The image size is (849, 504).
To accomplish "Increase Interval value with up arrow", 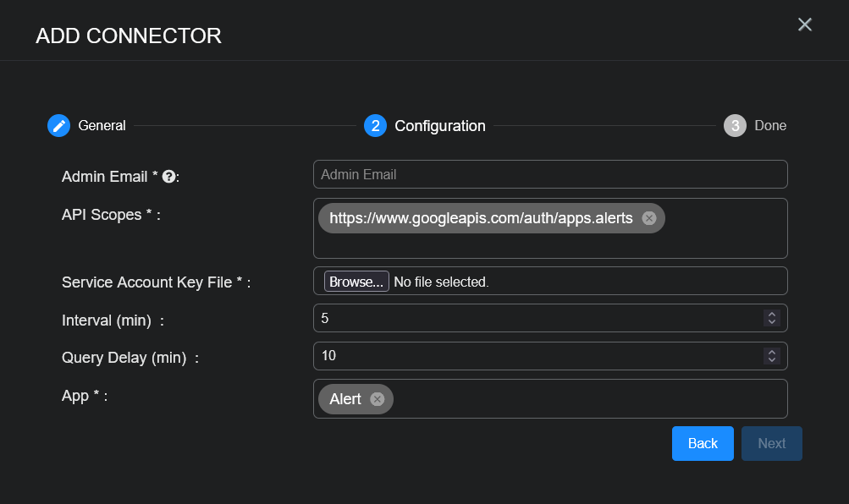I will [x=771, y=314].
